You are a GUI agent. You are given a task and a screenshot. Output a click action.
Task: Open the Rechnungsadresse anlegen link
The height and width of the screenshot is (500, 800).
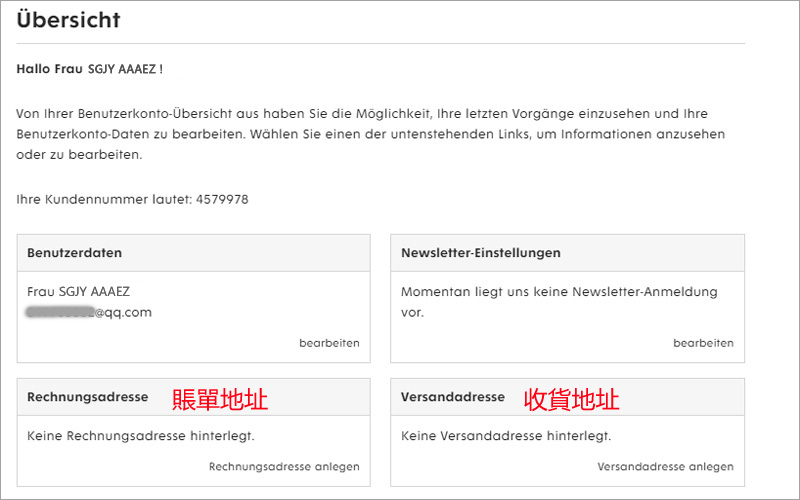tap(284, 467)
